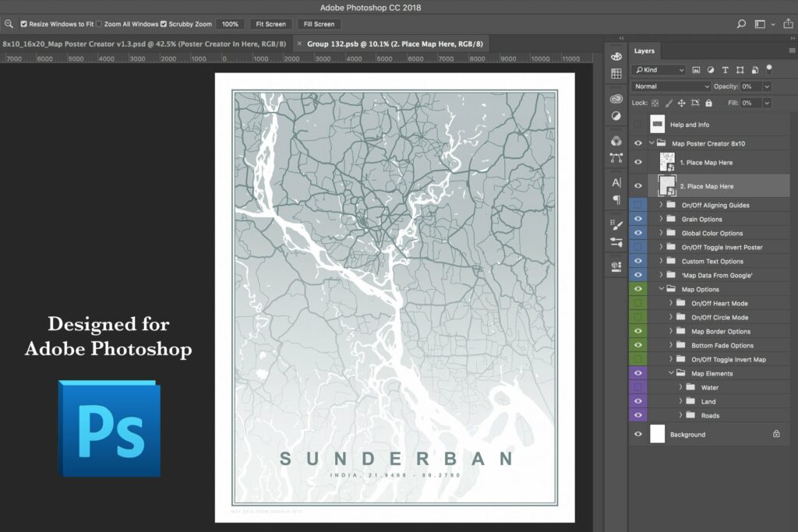Open the Adjustments panel icon

(616, 115)
